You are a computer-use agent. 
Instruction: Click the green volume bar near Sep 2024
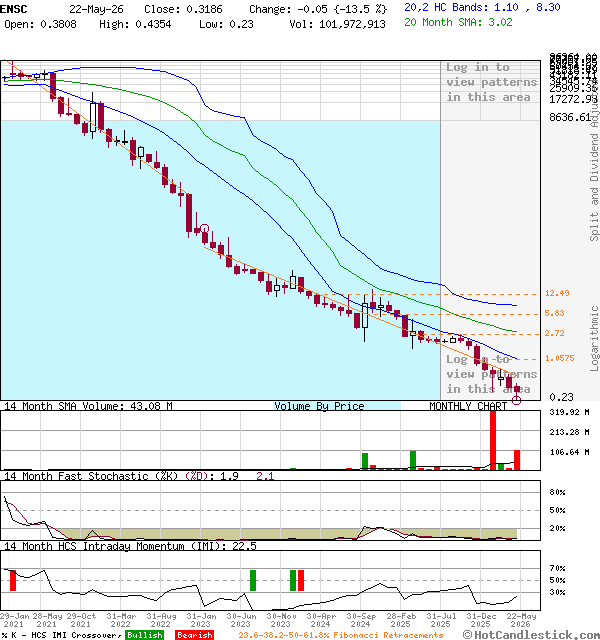pyautogui.click(x=365, y=461)
